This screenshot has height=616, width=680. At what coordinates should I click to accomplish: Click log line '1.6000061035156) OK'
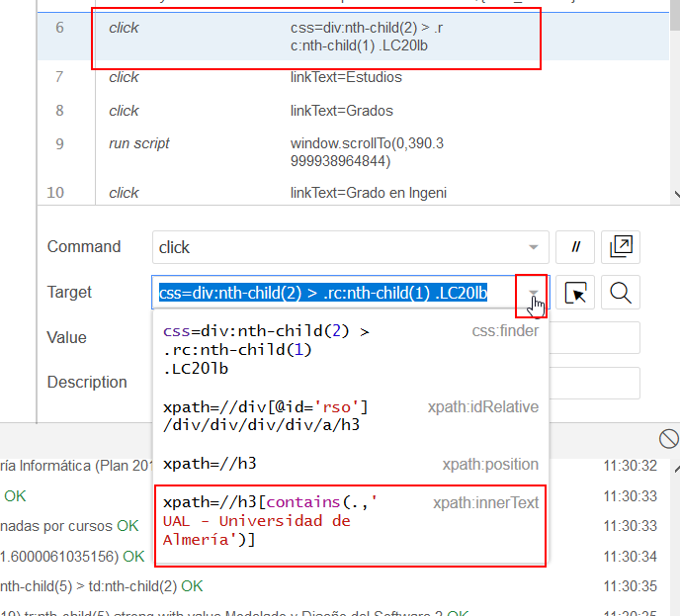[x=72, y=557]
